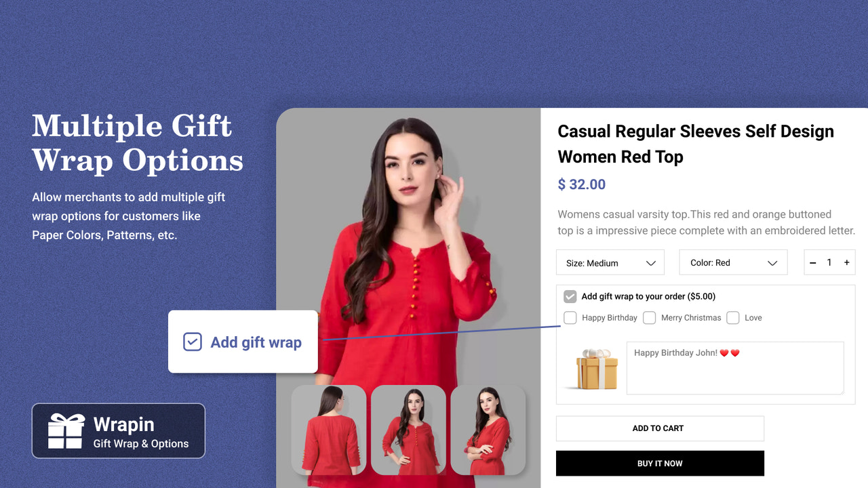Click the gift message text box
868x488 pixels.
pos(735,368)
